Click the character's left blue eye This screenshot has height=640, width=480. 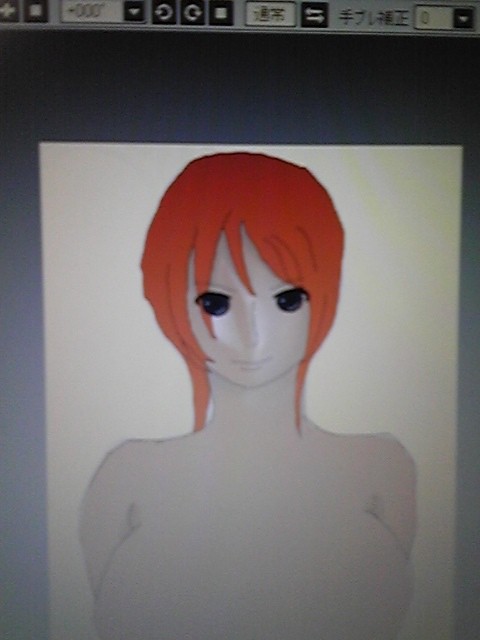(x=213, y=305)
